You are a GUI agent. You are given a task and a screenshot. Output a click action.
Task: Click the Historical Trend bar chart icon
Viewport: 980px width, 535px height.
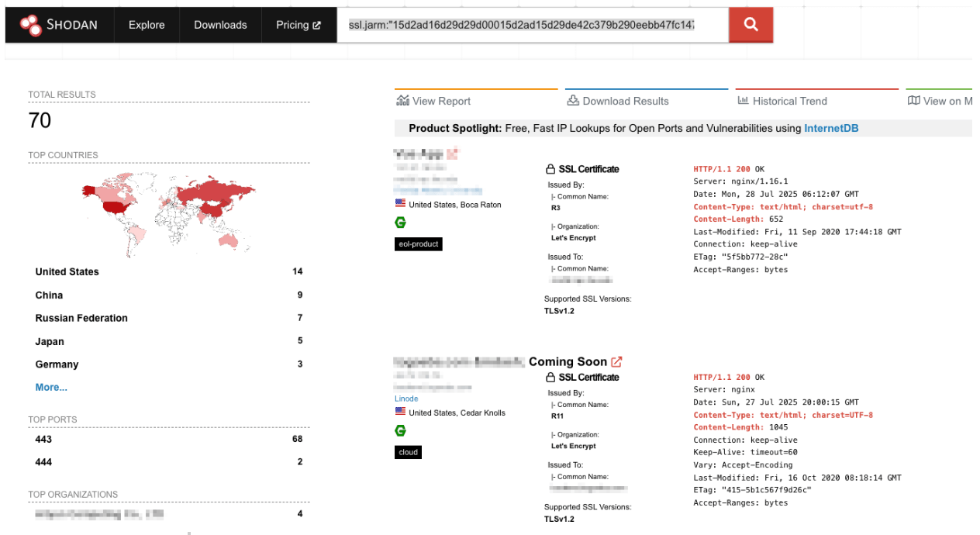[x=743, y=100]
